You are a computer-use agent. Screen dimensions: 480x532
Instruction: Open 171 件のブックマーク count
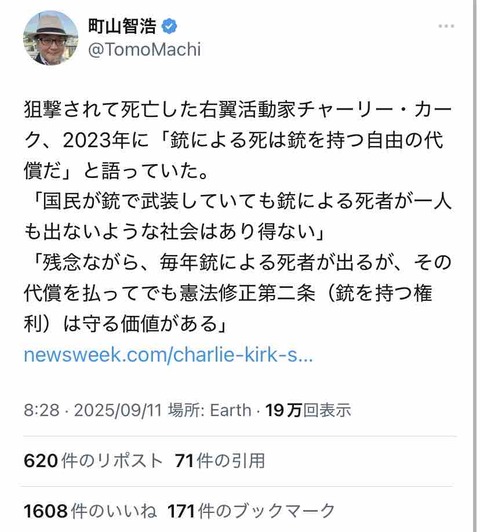pyautogui.click(x=251, y=511)
